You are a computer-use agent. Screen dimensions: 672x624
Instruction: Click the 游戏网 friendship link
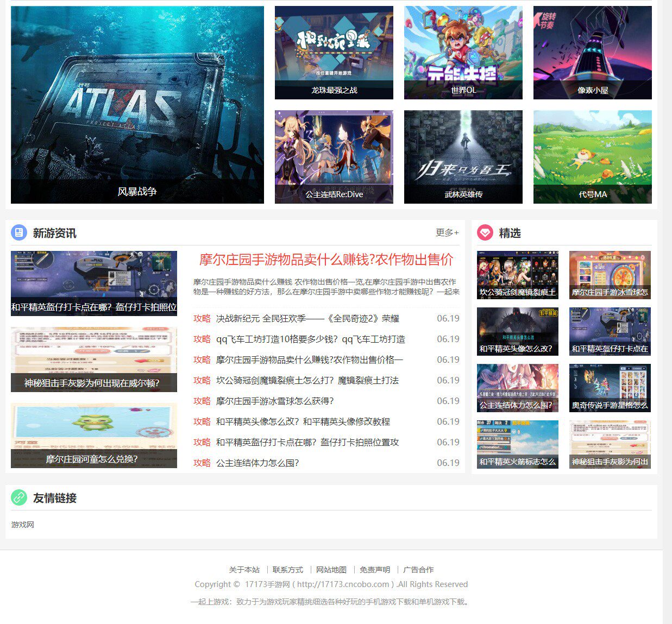point(22,525)
